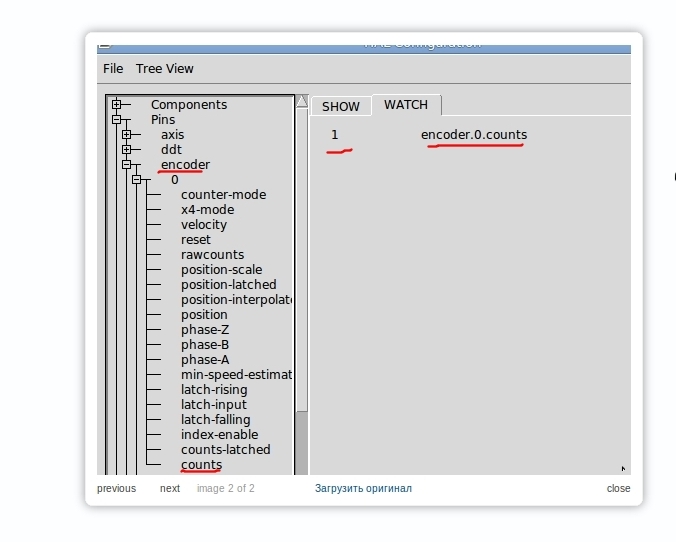The width and height of the screenshot is (676, 544).
Task: Click the watched encoder.0.counts entry
Action: [474, 135]
